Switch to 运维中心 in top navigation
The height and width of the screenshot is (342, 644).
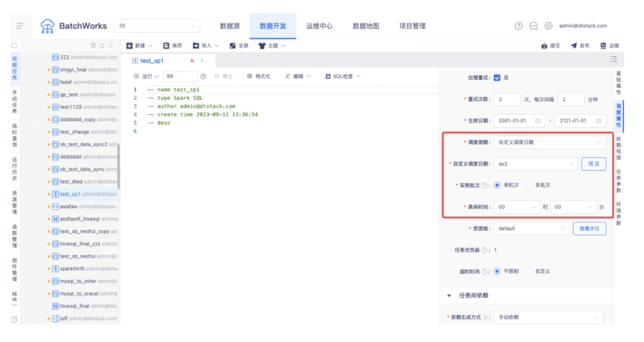tap(319, 26)
